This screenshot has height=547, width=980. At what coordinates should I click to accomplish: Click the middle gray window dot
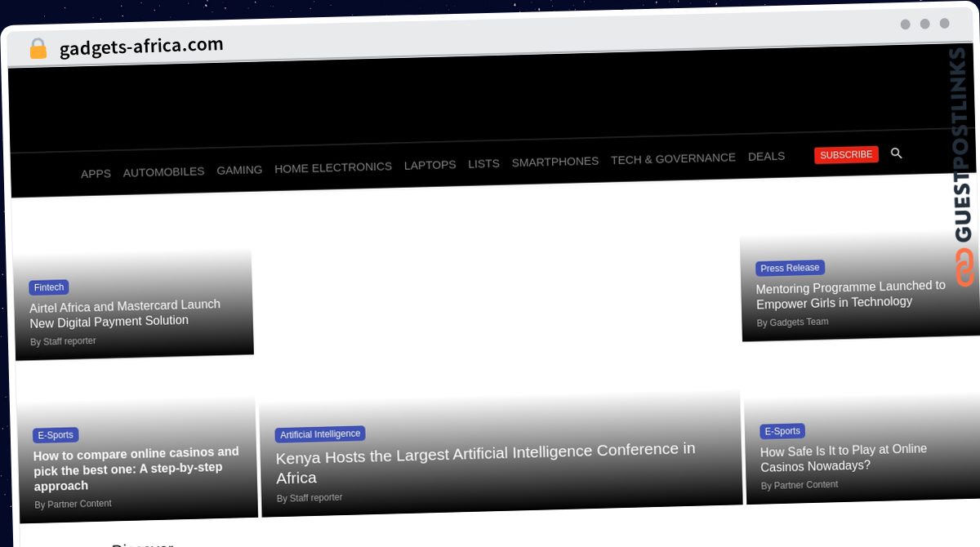click(x=924, y=24)
